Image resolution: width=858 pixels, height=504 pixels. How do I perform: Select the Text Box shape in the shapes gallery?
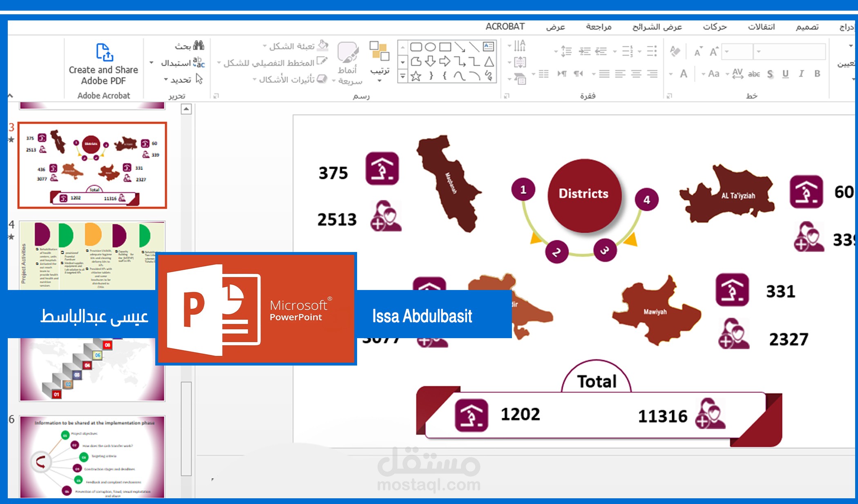pos(488,47)
